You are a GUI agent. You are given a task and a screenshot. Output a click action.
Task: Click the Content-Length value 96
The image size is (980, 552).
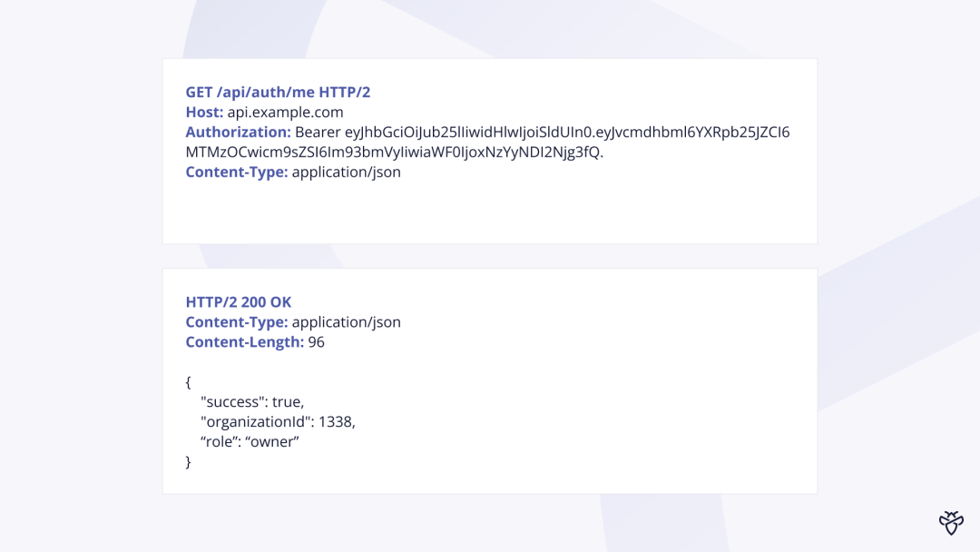(317, 342)
